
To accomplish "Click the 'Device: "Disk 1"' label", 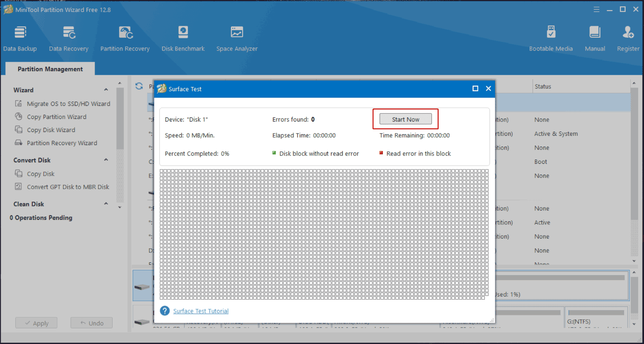I will pos(186,120).
